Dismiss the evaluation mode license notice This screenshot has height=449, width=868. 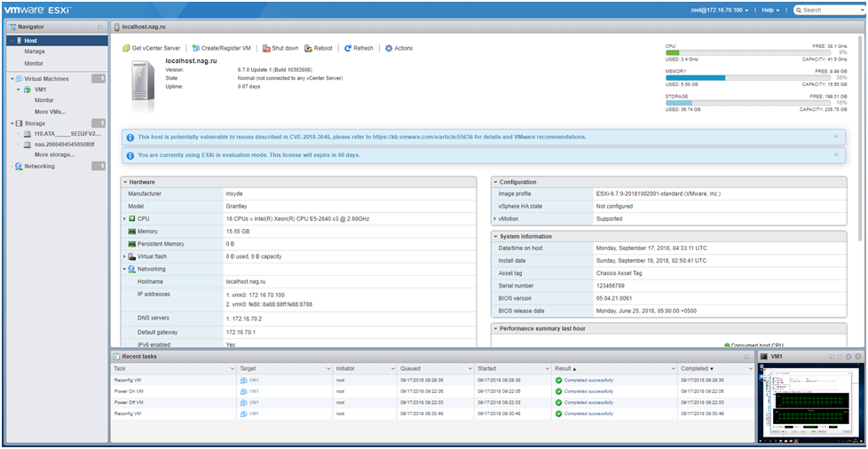click(x=836, y=155)
